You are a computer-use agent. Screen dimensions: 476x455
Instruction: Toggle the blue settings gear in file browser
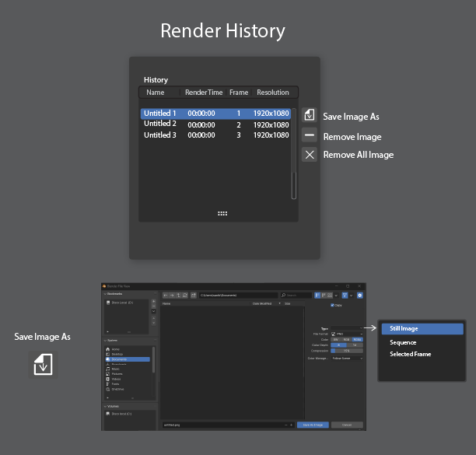(360, 296)
